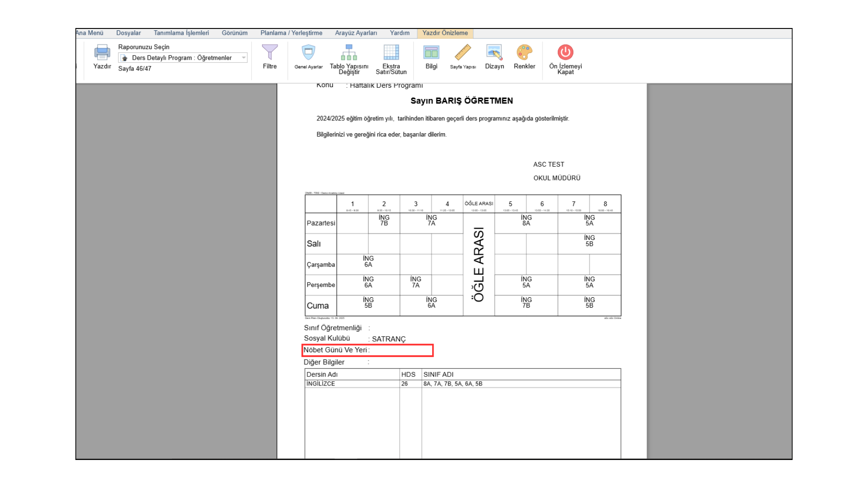Image resolution: width=868 pixels, height=488 pixels.
Task: Open the Görünüm menu
Action: [x=234, y=33]
